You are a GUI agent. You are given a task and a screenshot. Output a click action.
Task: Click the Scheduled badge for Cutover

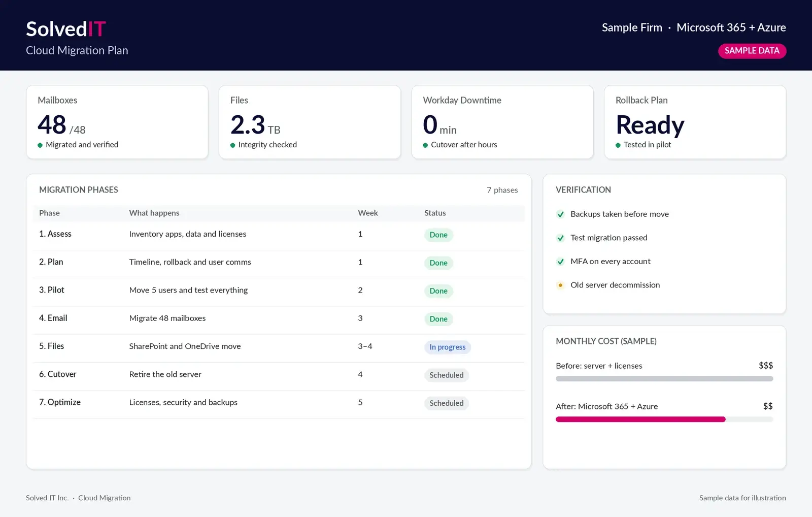(x=447, y=375)
